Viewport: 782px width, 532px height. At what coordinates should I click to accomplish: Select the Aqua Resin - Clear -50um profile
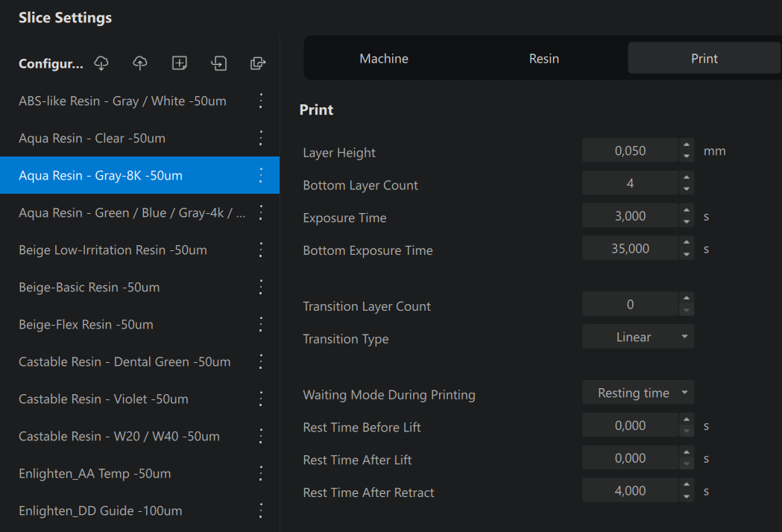tap(139, 138)
